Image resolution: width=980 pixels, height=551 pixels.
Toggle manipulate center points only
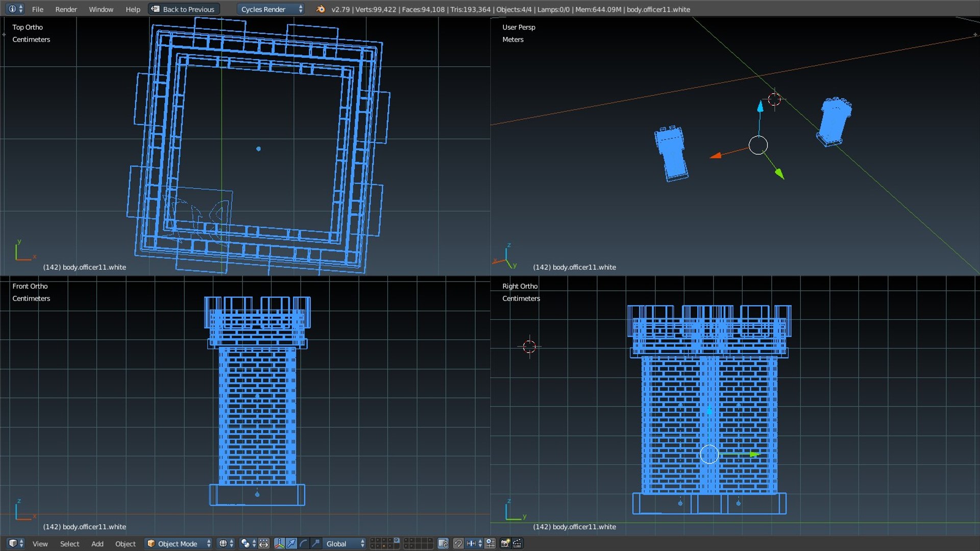click(x=263, y=543)
